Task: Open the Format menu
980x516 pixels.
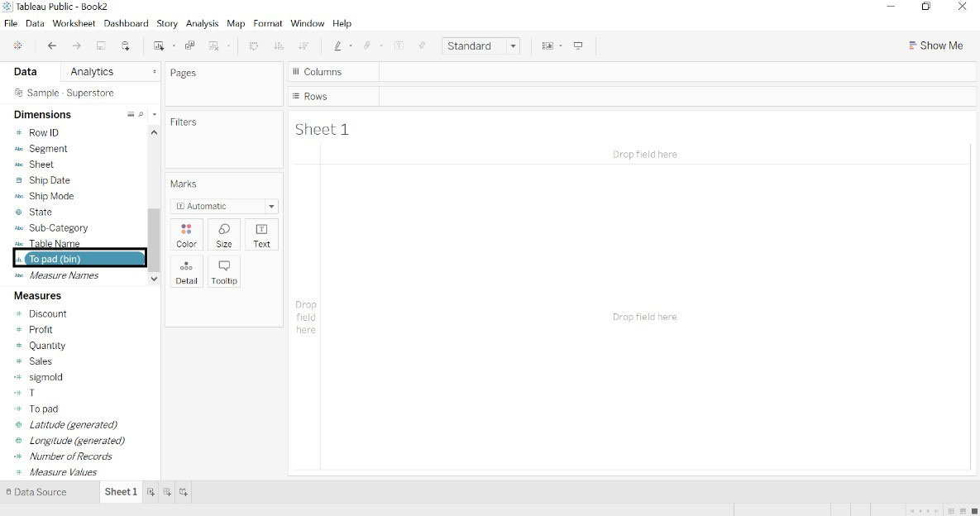Action: click(267, 23)
